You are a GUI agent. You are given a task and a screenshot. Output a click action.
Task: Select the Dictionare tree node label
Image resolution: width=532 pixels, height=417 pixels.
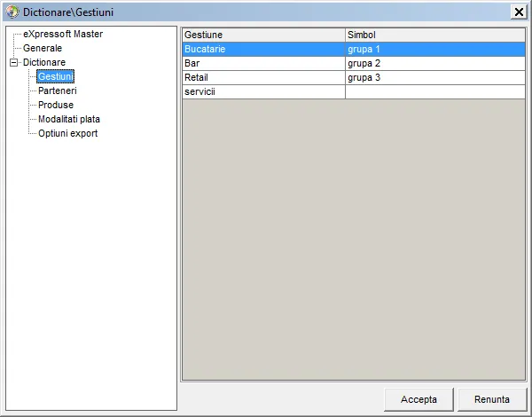point(44,62)
